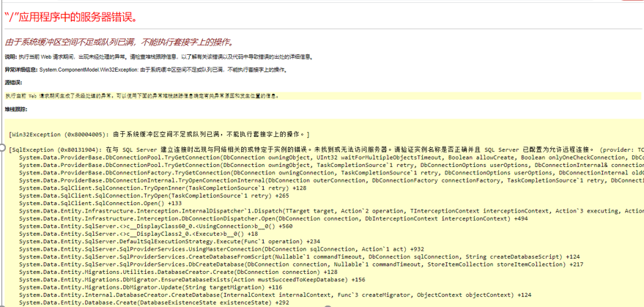Click the 说明 label
The image size is (644, 307).
(10, 56)
